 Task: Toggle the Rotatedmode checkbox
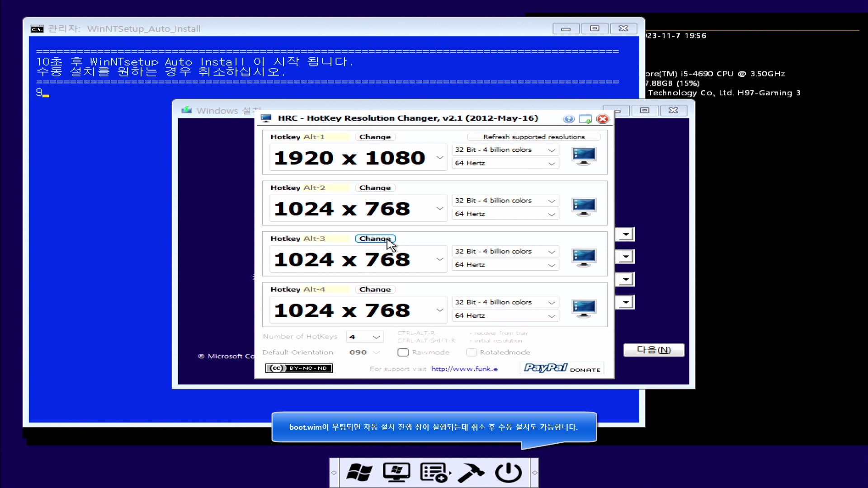(x=472, y=352)
